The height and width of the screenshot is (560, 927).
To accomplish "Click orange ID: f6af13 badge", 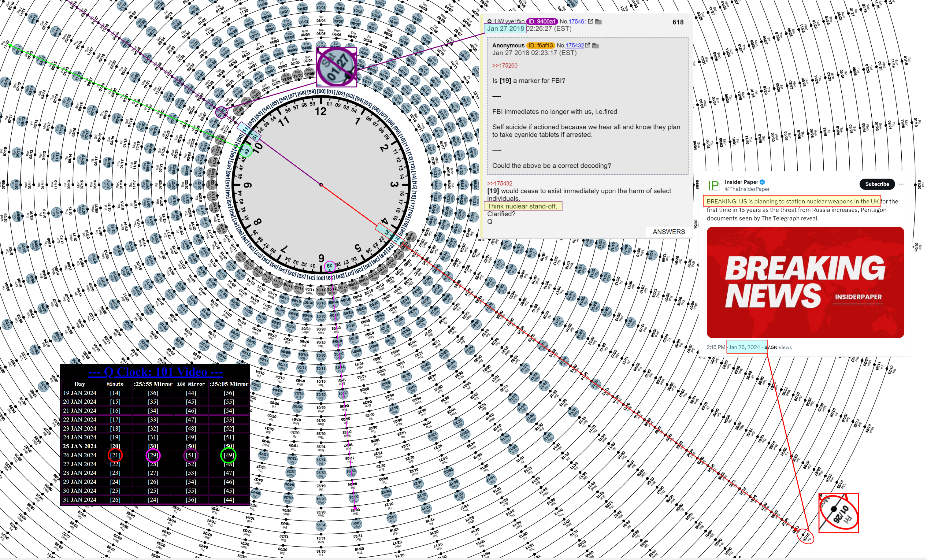I will click(541, 45).
